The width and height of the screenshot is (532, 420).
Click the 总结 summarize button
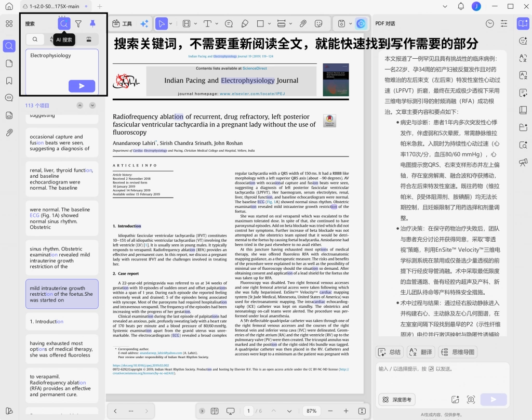pos(390,352)
